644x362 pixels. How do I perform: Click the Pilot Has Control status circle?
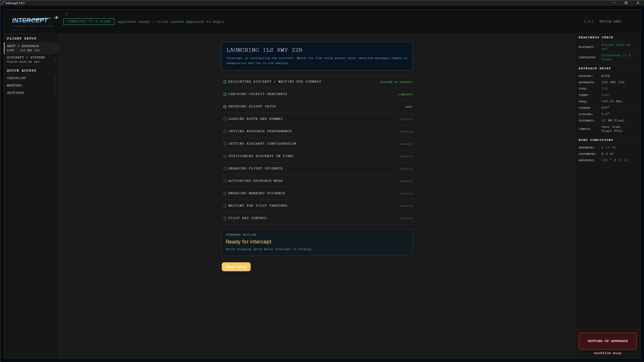point(225,218)
